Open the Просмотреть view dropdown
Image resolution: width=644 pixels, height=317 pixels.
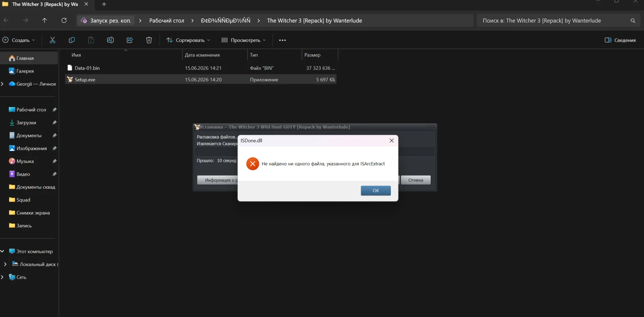pos(244,40)
